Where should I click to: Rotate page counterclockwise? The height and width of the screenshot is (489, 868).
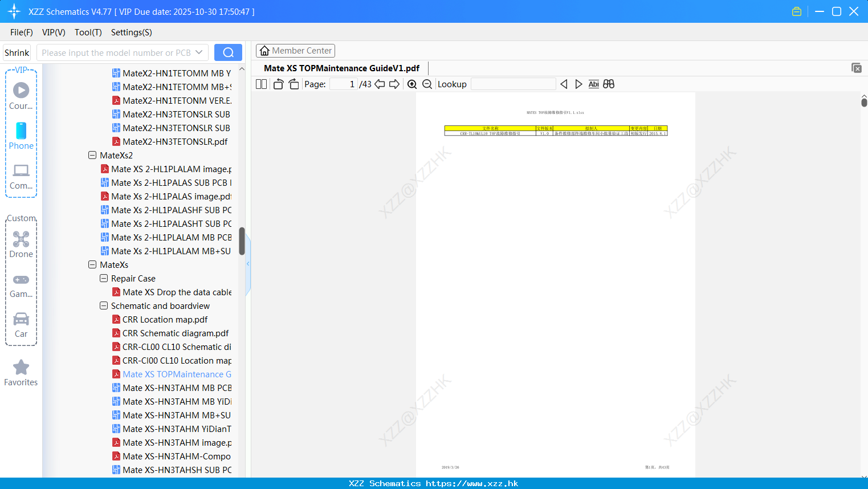coord(278,84)
